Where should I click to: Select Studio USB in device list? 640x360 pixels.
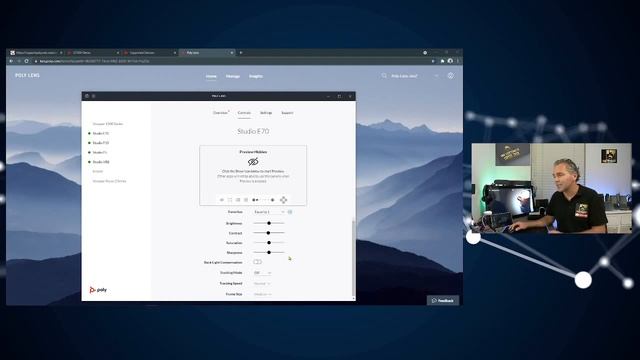(101, 162)
